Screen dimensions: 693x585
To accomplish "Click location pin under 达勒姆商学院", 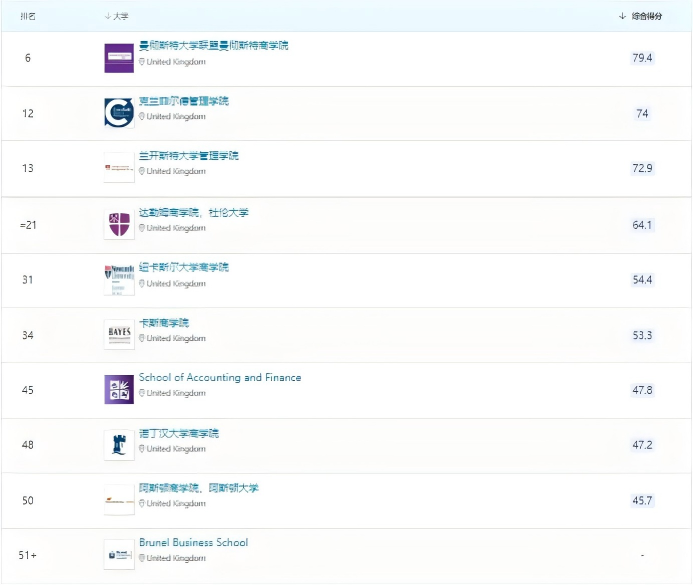I will [x=142, y=228].
